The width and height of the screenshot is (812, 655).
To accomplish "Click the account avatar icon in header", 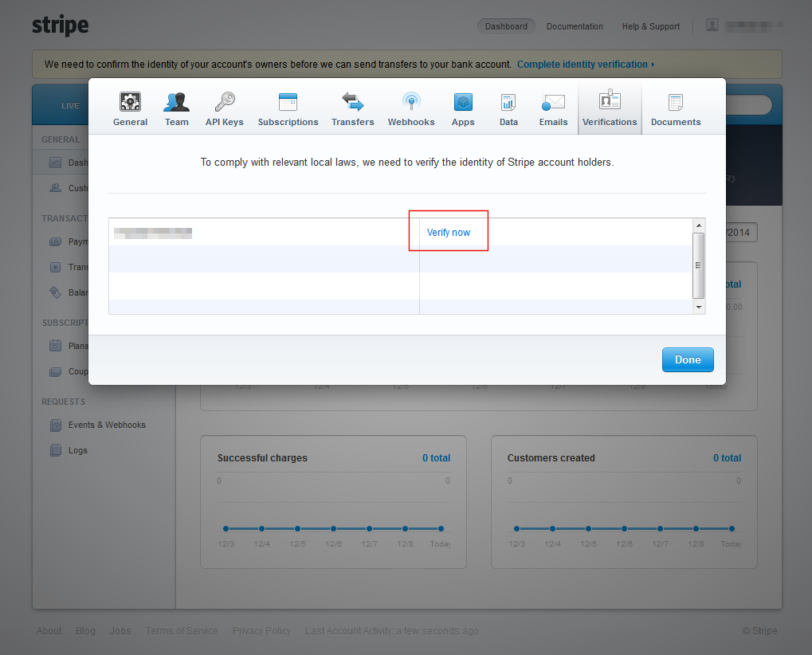I will pyautogui.click(x=712, y=25).
